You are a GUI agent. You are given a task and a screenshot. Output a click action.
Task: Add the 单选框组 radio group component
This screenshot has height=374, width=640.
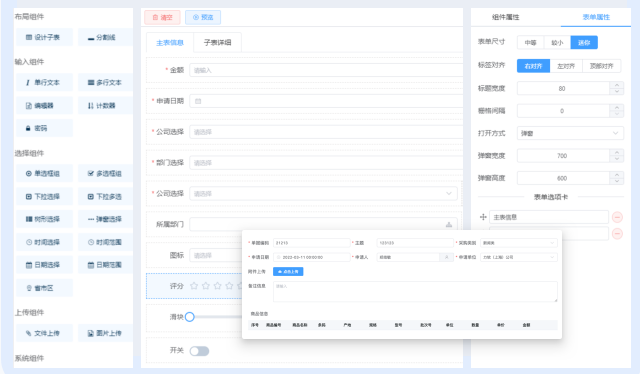coord(44,174)
